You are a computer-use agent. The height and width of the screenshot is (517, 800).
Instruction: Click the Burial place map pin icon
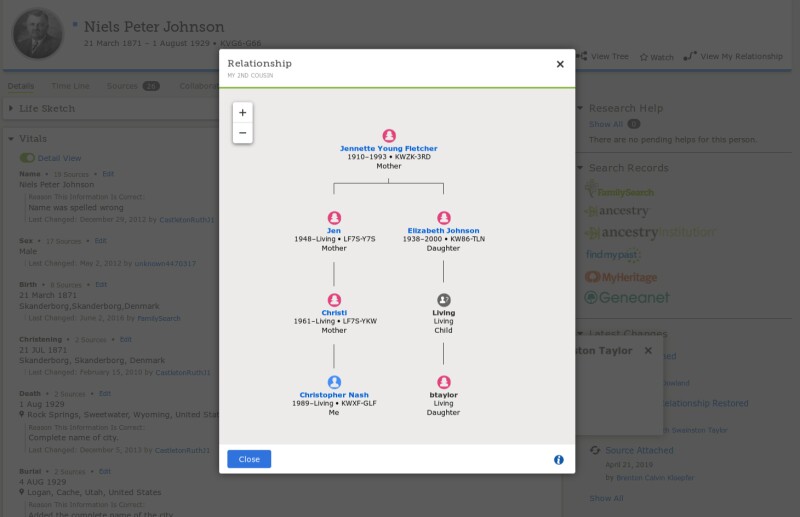[x=22, y=492]
